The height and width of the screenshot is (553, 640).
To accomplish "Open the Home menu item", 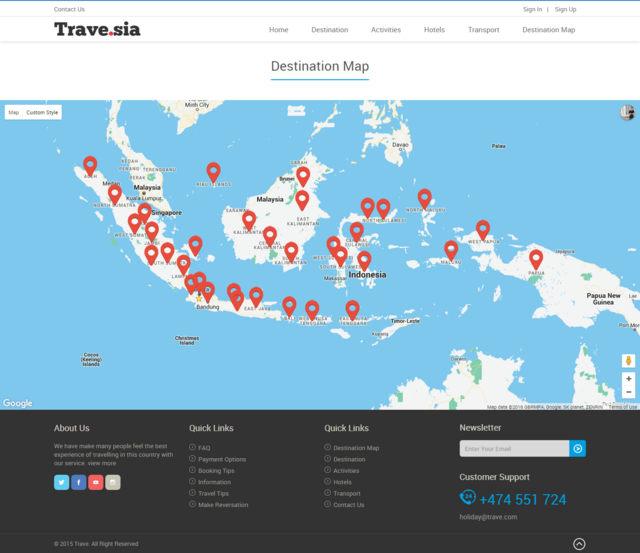I will (x=279, y=30).
